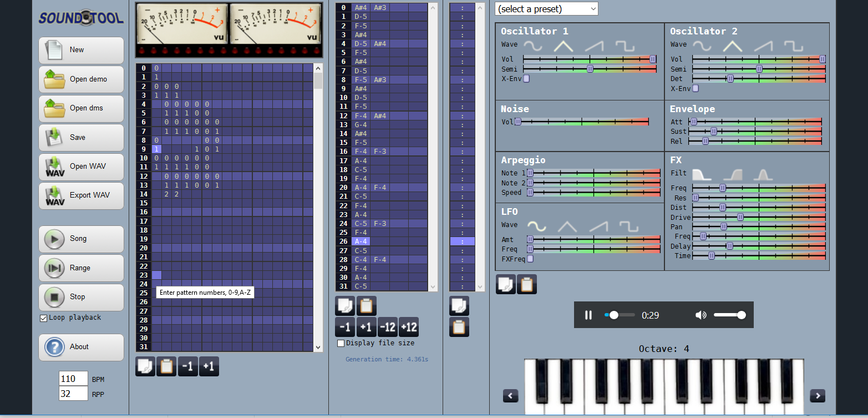Choose the high-pass filter shape icon
The width and height of the screenshot is (868, 418).
733,174
